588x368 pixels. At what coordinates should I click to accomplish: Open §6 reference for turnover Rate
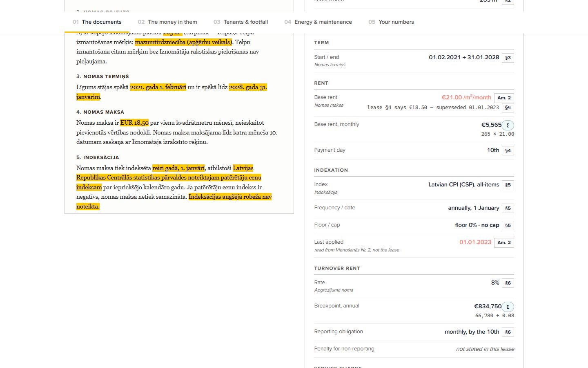[508, 283]
